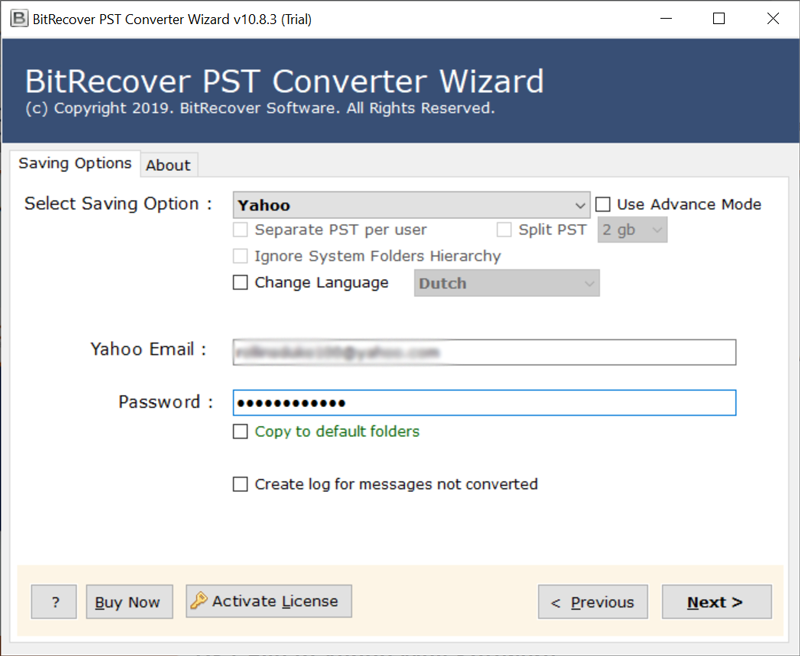Image resolution: width=800 pixels, height=656 pixels.
Task: Check Copy to default folders option
Action: 240,432
